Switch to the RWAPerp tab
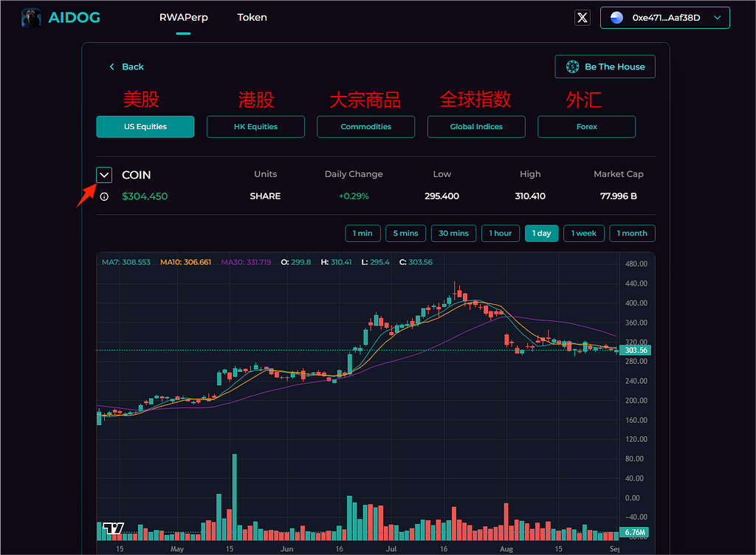This screenshot has width=756, height=555. tap(184, 17)
